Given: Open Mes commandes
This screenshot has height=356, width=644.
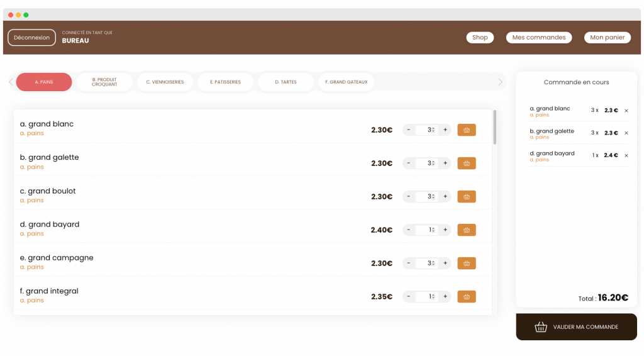Looking at the screenshot, I should click(539, 37).
